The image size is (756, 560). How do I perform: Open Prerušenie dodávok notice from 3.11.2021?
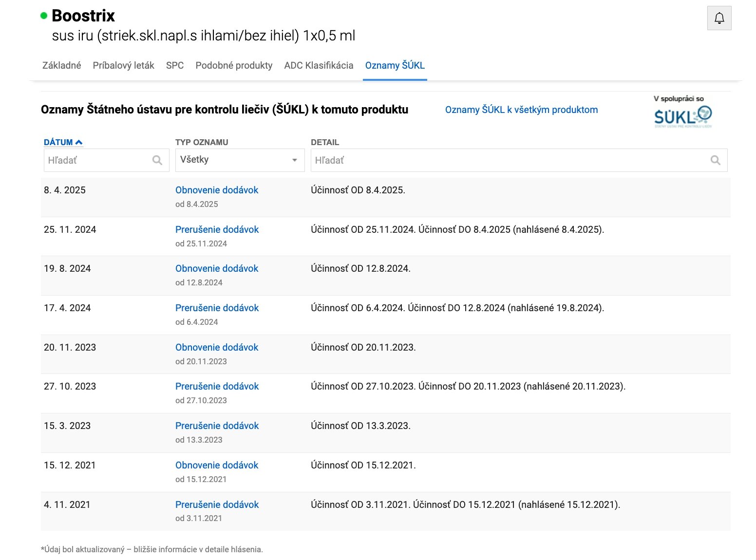tap(217, 504)
